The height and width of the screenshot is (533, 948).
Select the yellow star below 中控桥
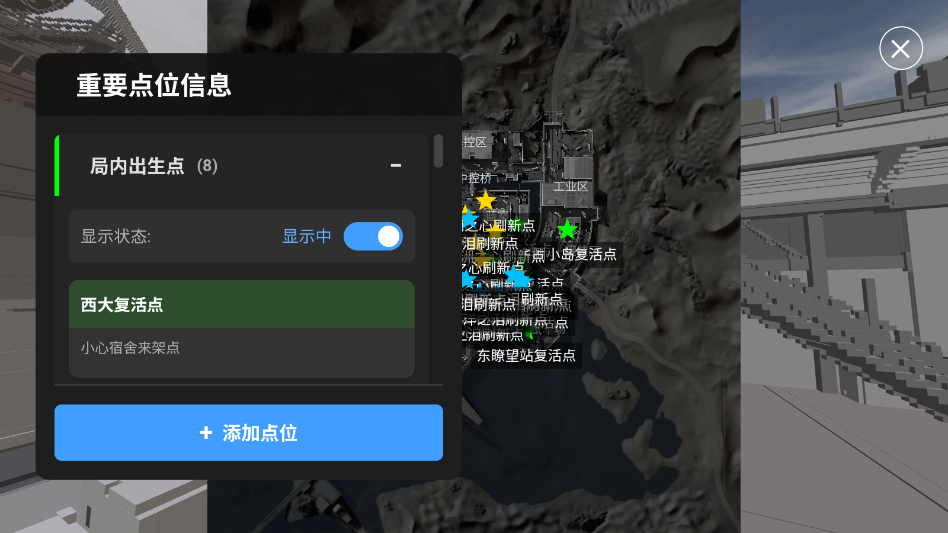tap(485, 200)
